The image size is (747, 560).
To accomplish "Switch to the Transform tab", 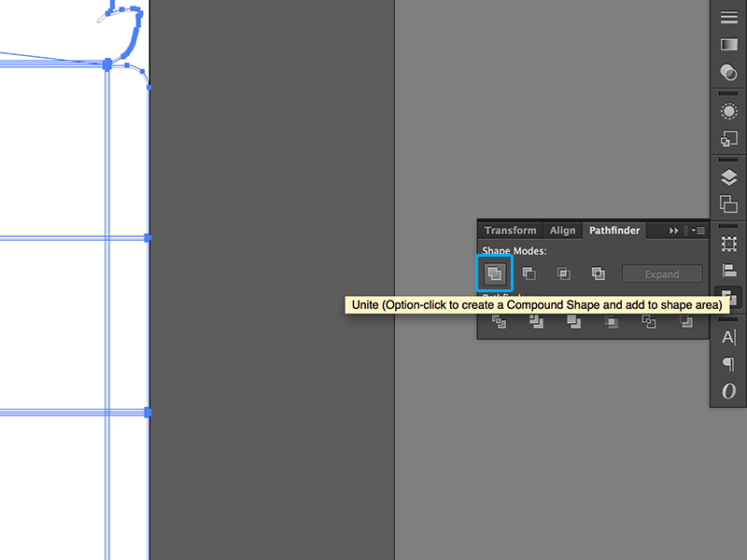I will coord(510,231).
